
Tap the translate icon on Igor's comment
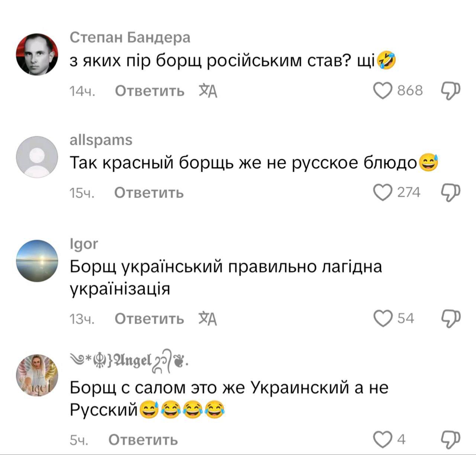208,319
